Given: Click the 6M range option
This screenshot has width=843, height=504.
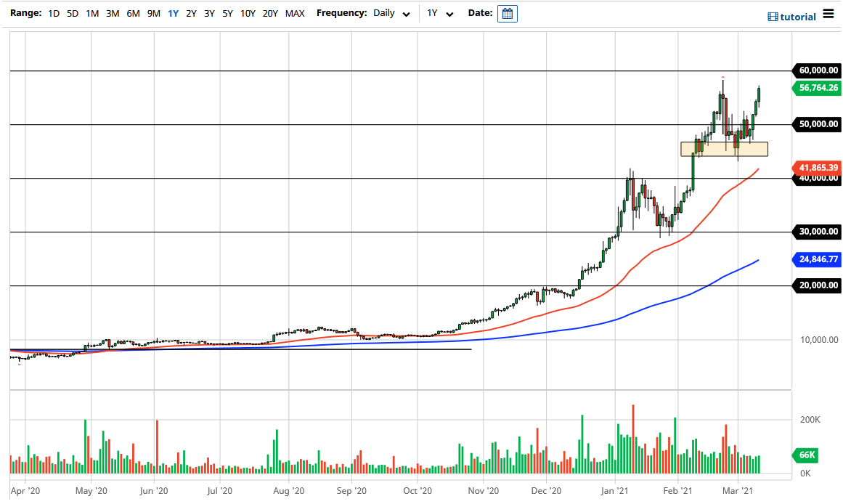Looking at the screenshot, I should pos(132,13).
